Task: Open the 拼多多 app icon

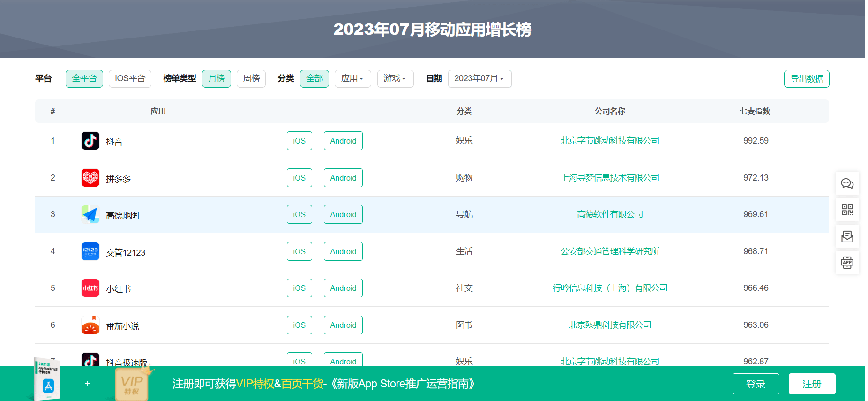Action: [x=90, y=178]
